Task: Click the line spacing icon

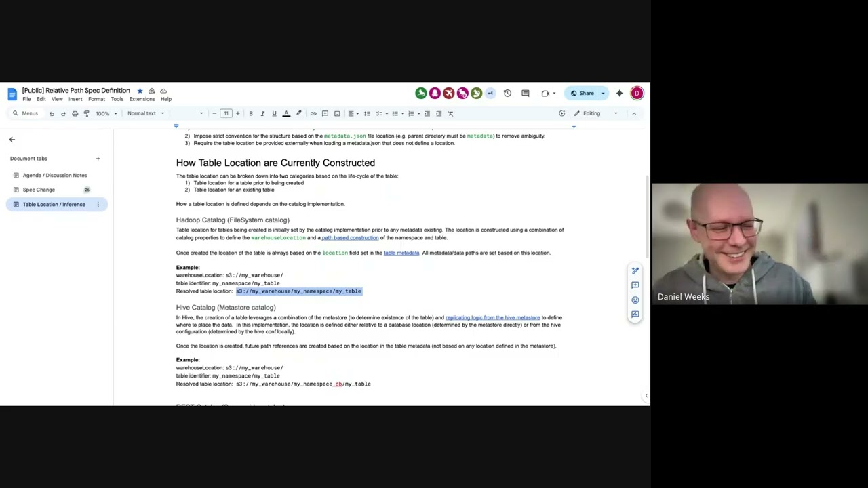Action: pyautogui.click(x=367, y=114)
